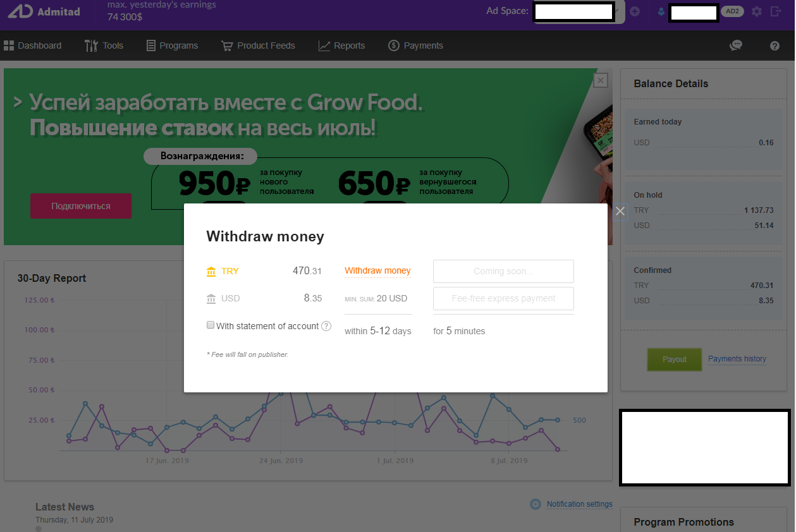Click the 24 Jun. 2019 chart label
The height and width of the screenshot is (532, 796).
click(x=281, y=461)
